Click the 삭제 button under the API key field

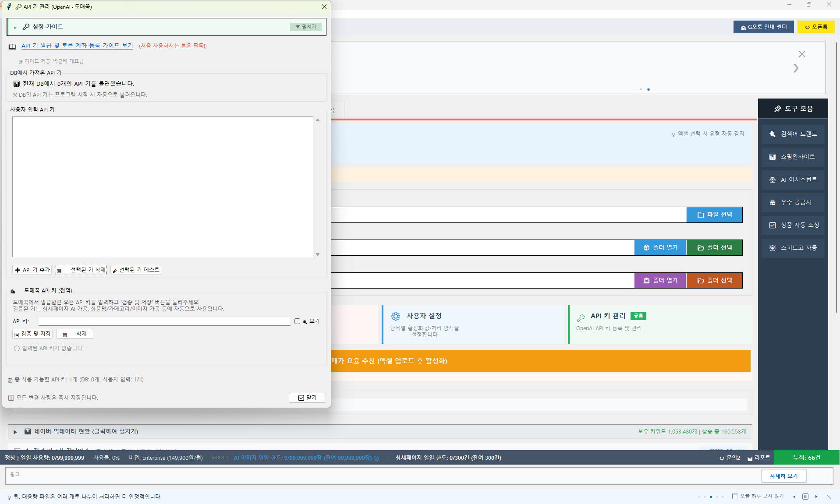(74, 334)
